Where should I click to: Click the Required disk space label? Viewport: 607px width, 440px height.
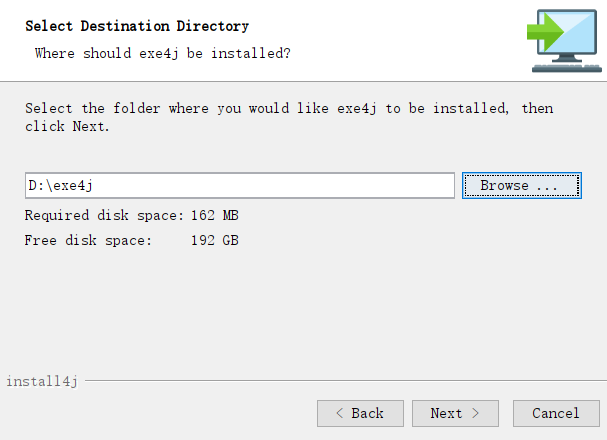(104, 215)
